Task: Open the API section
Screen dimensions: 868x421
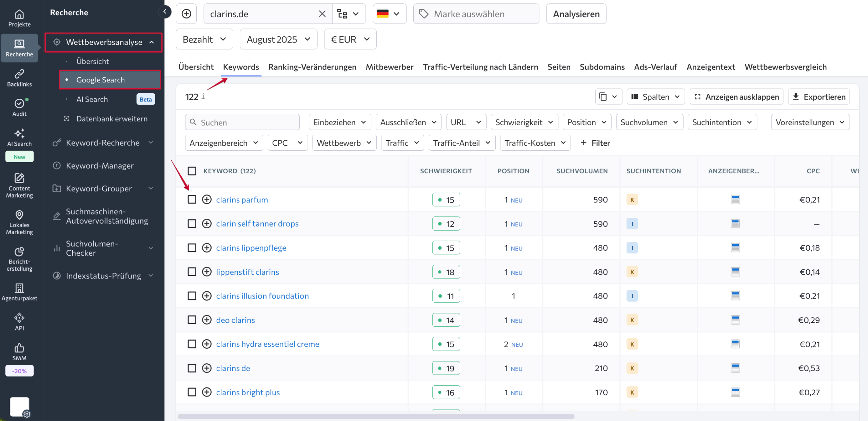Action: (19, 322)
